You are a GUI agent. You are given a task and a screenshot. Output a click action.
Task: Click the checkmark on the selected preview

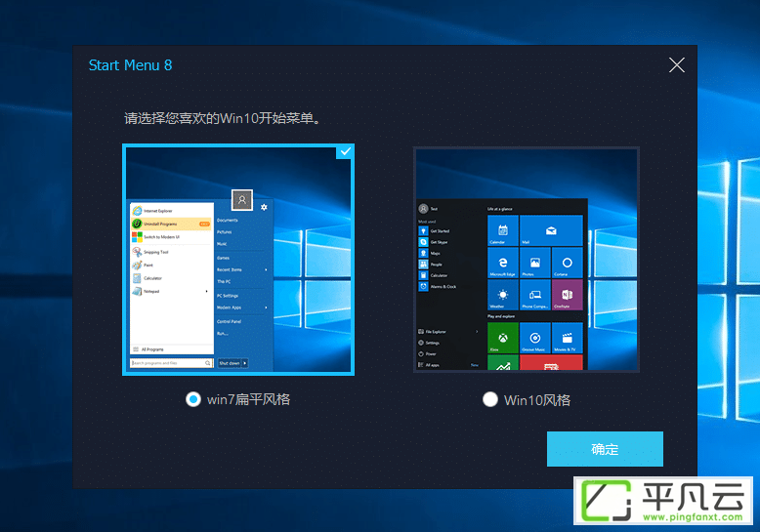coord(345,151)
